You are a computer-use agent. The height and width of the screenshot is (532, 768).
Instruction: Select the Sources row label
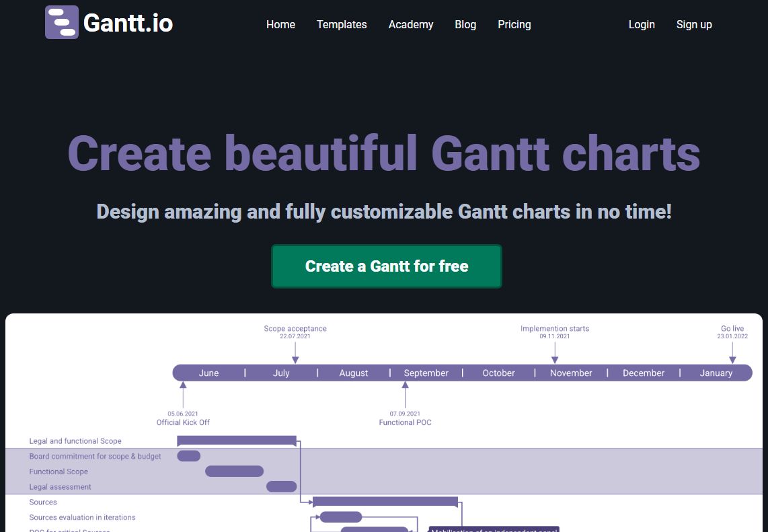click(x=43, y=502)
